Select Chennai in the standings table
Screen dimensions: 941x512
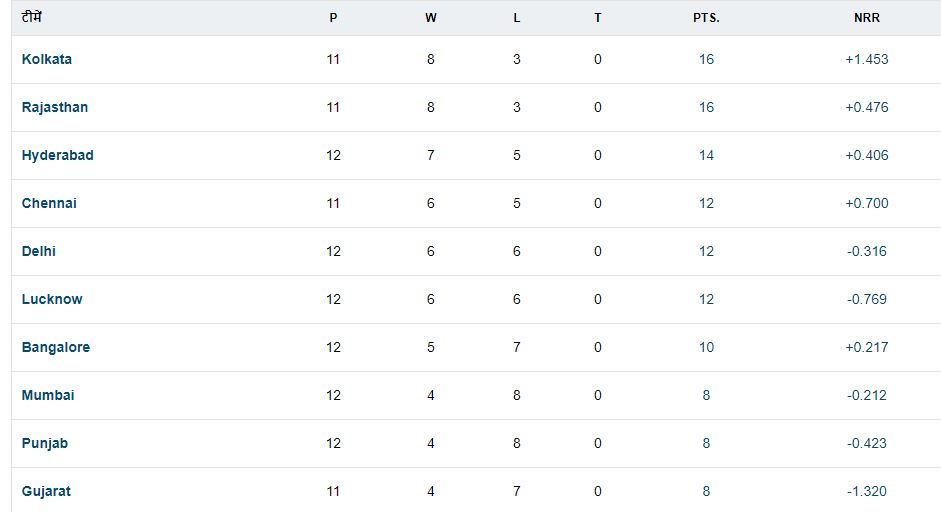(x=49, y=203)
